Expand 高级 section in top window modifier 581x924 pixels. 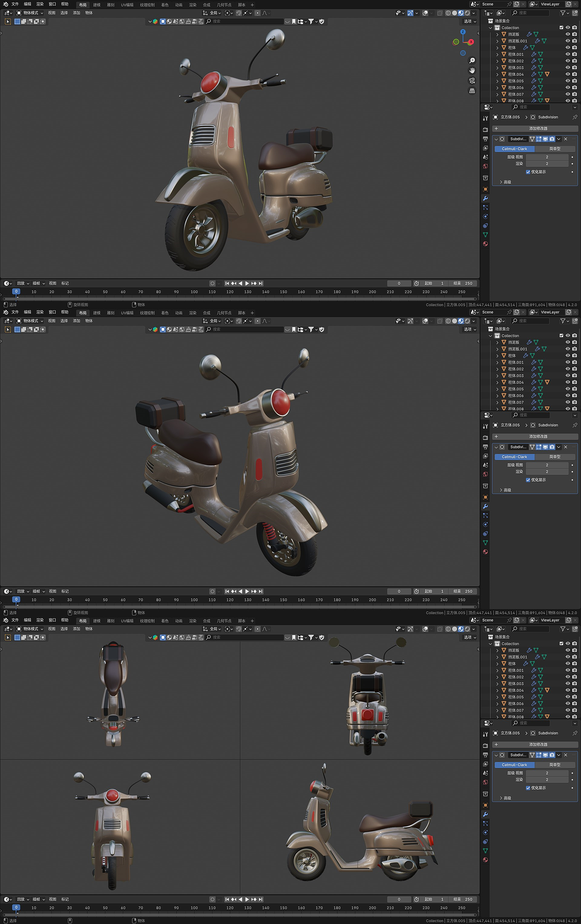(505, 182)
